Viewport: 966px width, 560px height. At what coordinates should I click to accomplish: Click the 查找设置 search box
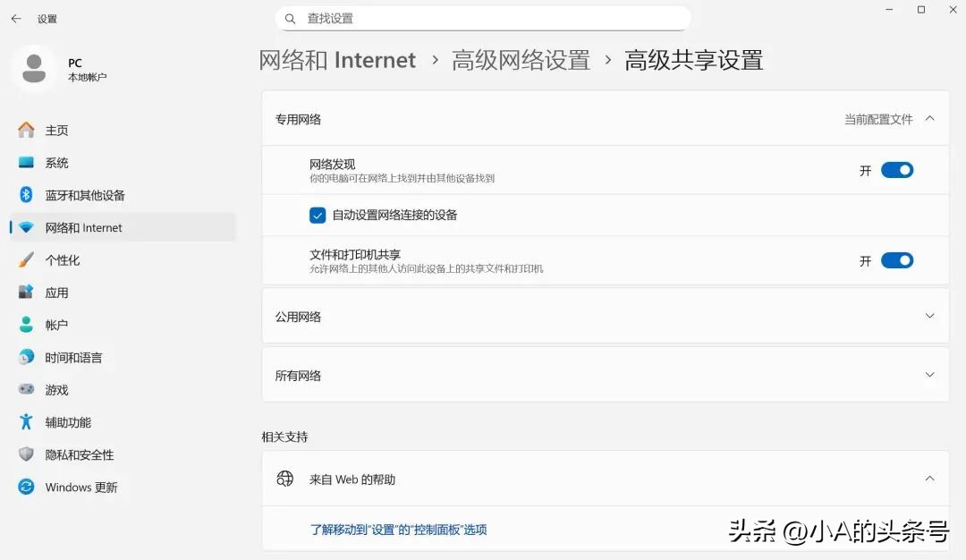tap(485, 18)
